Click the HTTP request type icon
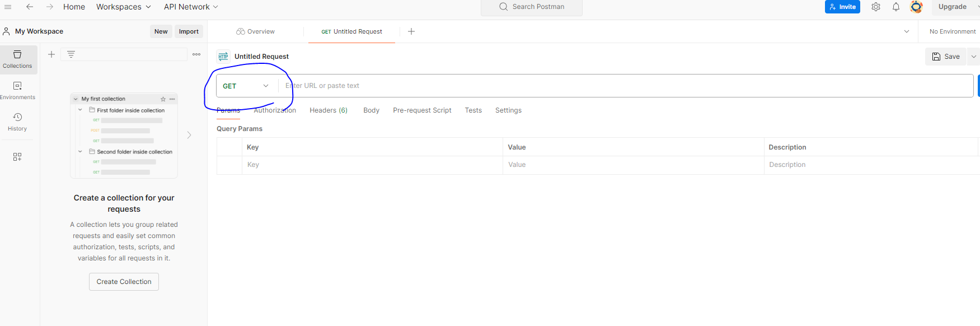This screenshot has height=326, width=980. point(223,57)
